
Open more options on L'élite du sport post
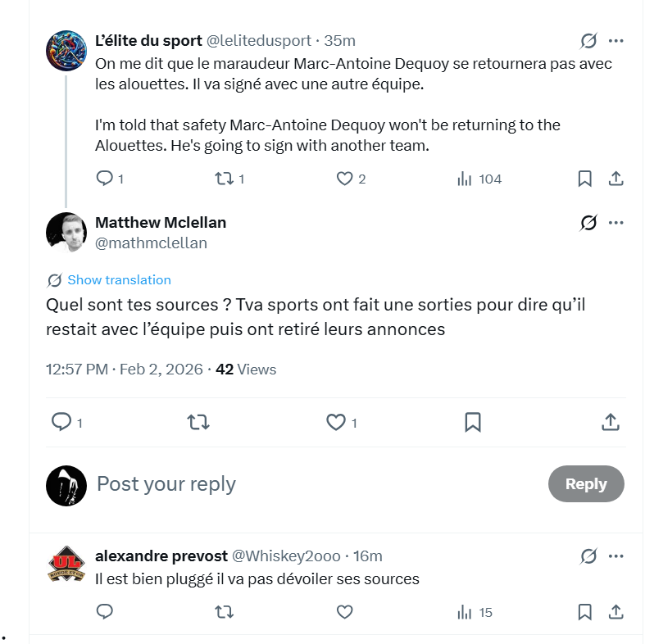click(616, 40)
